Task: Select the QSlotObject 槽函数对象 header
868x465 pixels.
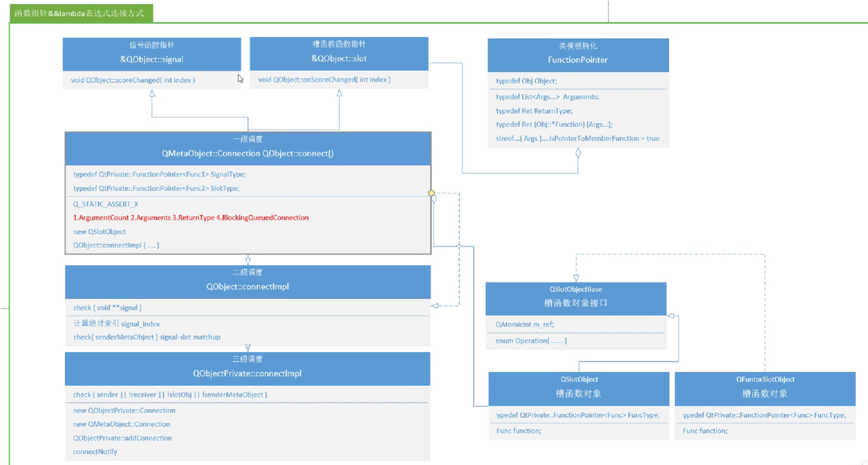Action: coord(579,389)
